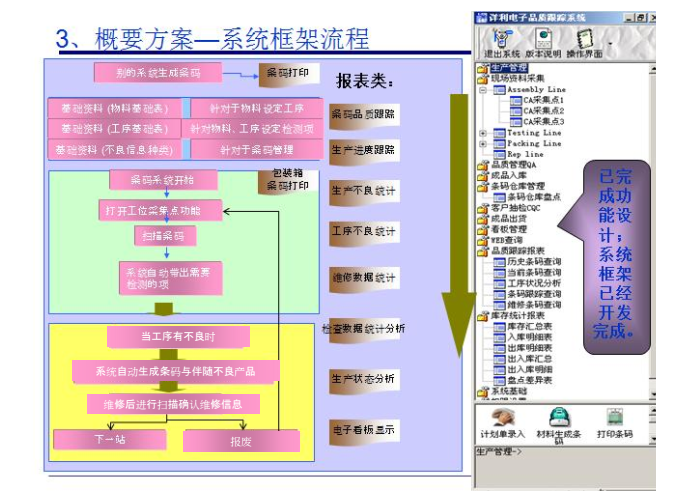The image size is (681, 502).
Task: Expand the Packing Line tree node
Action: pos(484,144)
